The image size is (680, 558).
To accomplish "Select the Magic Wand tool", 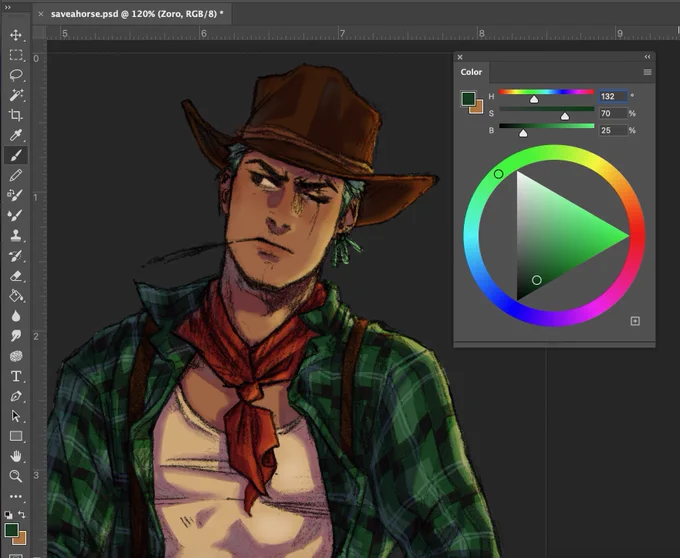I will (x=16, y=95).
